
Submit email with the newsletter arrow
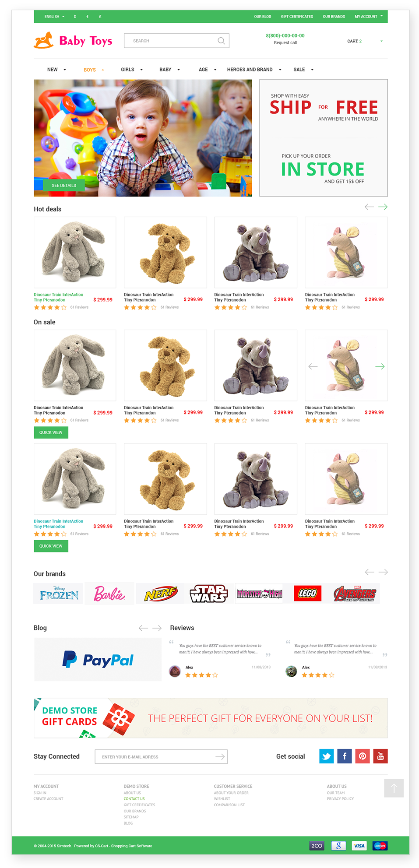(220, 756)
